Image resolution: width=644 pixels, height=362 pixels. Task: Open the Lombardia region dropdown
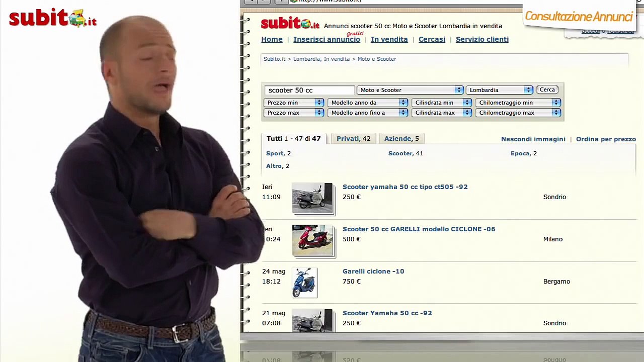tap(499, 90)
